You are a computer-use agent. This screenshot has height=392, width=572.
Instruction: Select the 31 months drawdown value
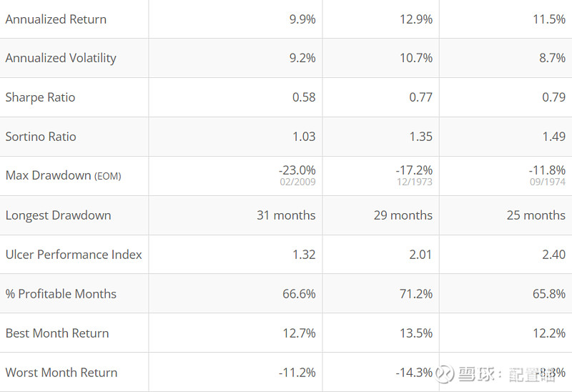coord(286,215)
